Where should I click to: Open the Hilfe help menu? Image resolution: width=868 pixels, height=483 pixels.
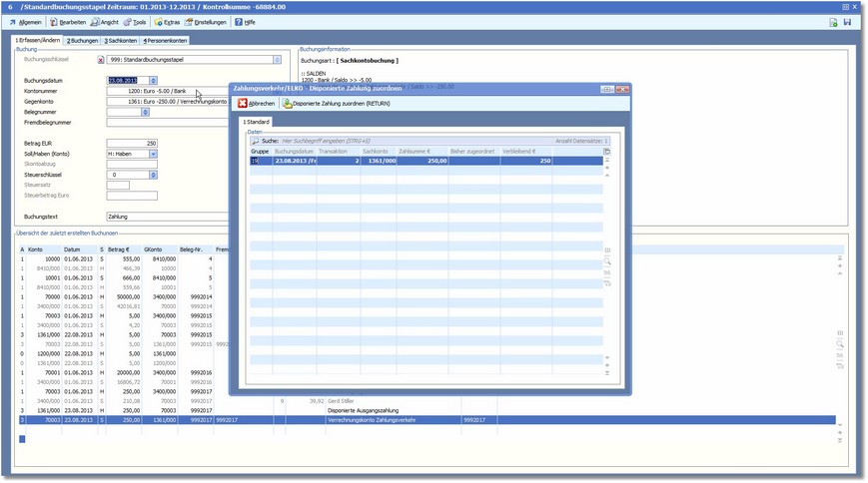[x=245, y=22]
